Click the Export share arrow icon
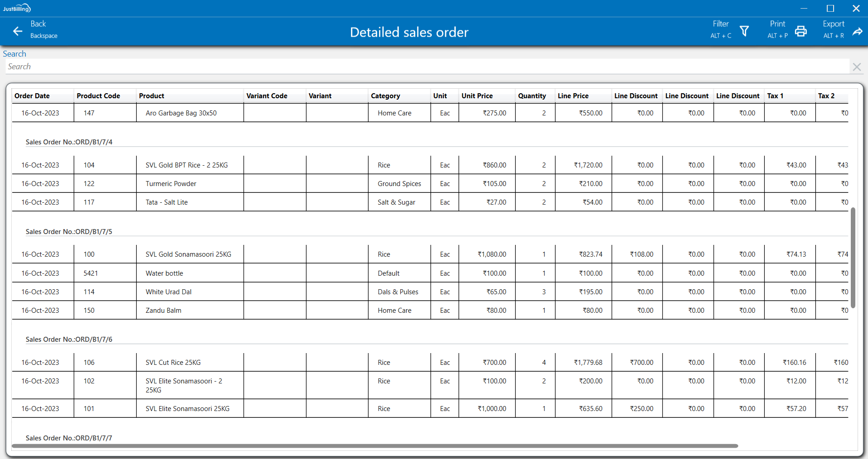868x459 pixels. coord(857,31)
